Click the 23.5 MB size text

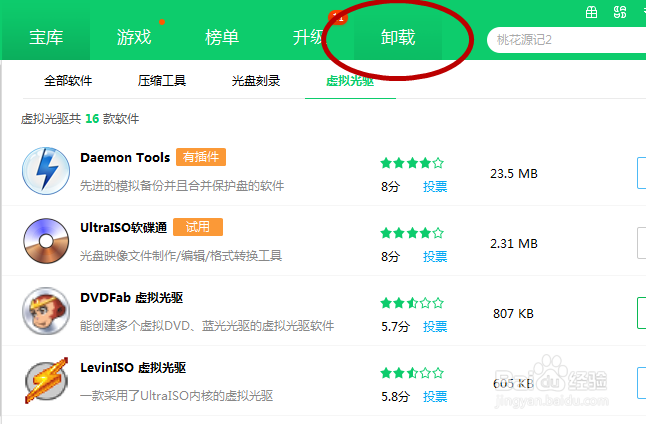[x=514, y=174]
